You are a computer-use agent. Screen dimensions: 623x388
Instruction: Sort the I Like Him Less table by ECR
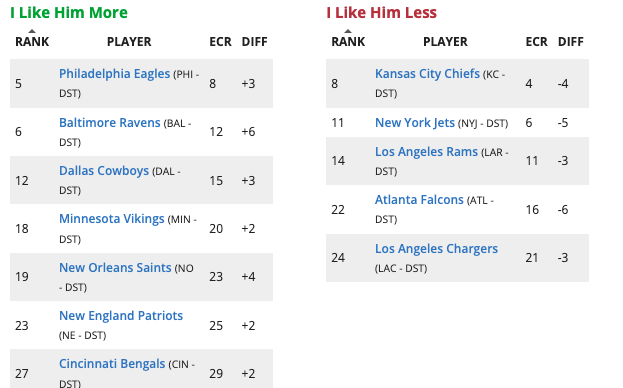[536, 42]
